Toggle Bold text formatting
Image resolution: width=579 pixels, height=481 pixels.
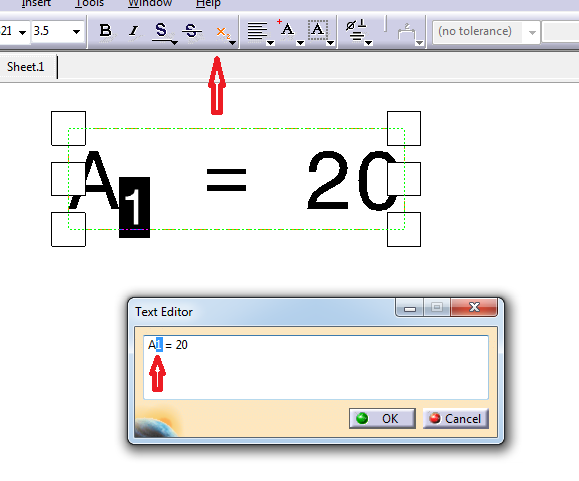point(106,31)
